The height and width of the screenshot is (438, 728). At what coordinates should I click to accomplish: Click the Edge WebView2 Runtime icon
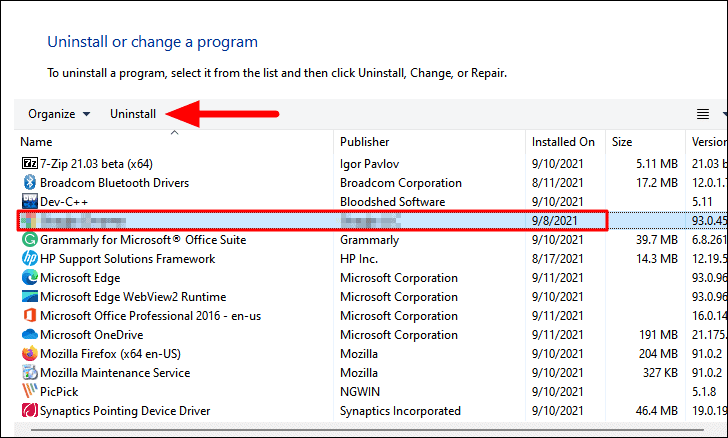(x=30, y=297)
